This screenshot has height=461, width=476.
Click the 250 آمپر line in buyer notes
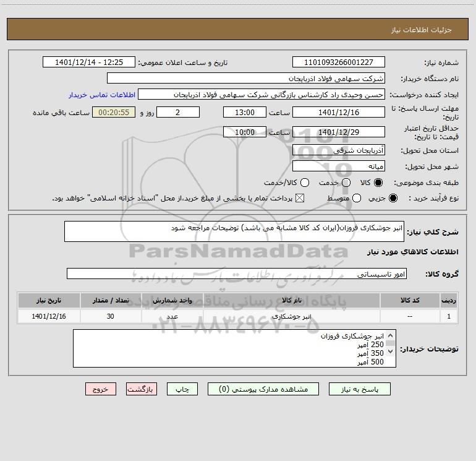coord(371,345)
